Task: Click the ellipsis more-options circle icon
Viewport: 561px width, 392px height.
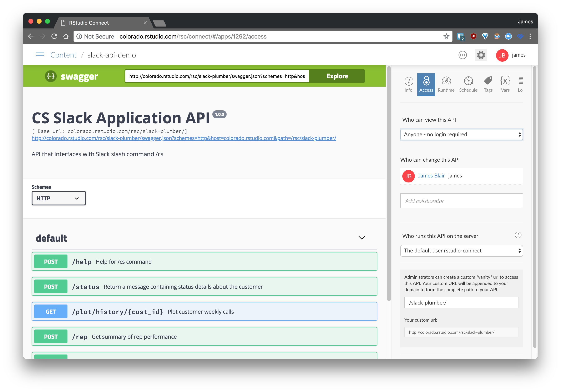Action: [462, 55]
